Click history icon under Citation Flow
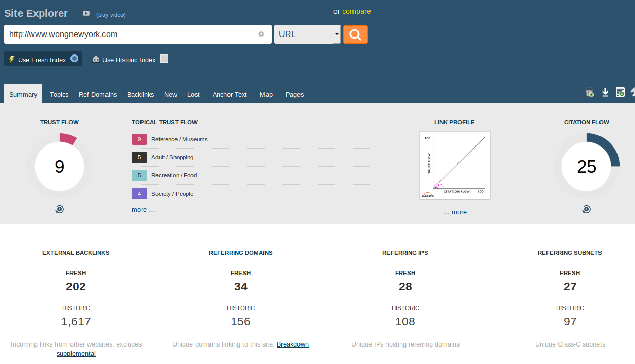635x364 pixels. (x=586, y=209)
